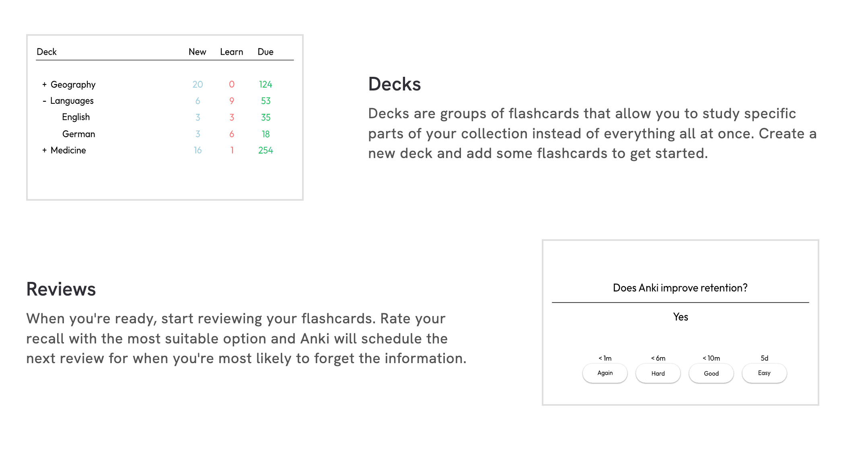The height and width of the screenshot is (452, 868).
Task: Click the Decks section heading
Action: click(x=394, y=84)
